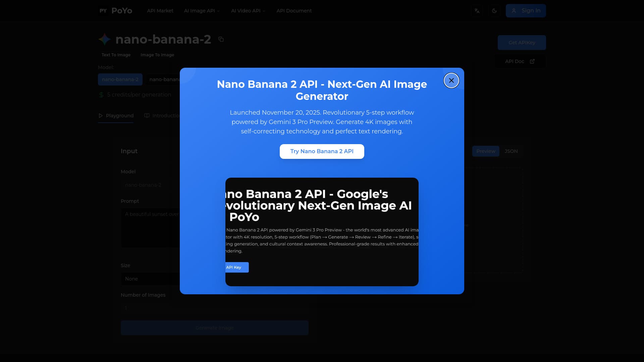
Task: Open the API Market menu item
Action: [160, 10]
